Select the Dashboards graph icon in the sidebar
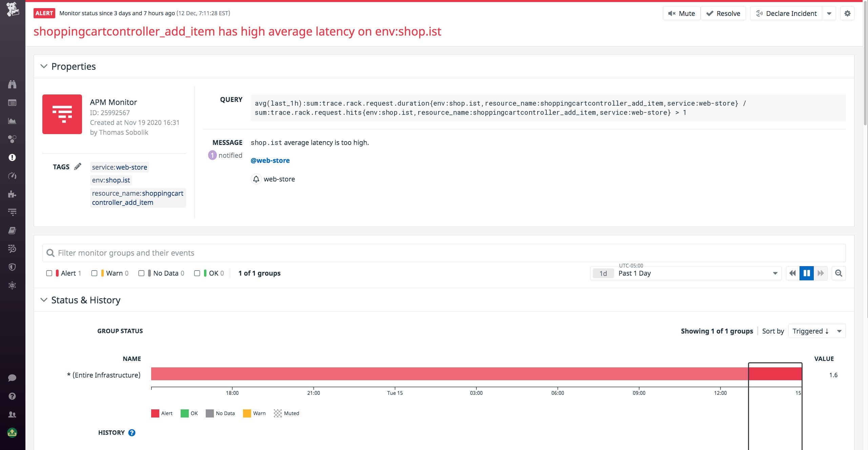This screenshot has height=450, width=868. 12,121
